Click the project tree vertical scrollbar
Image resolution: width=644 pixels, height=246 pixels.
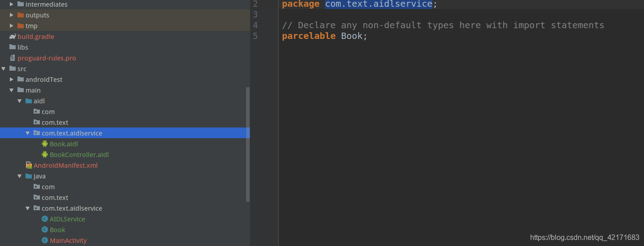coord(248,144)
